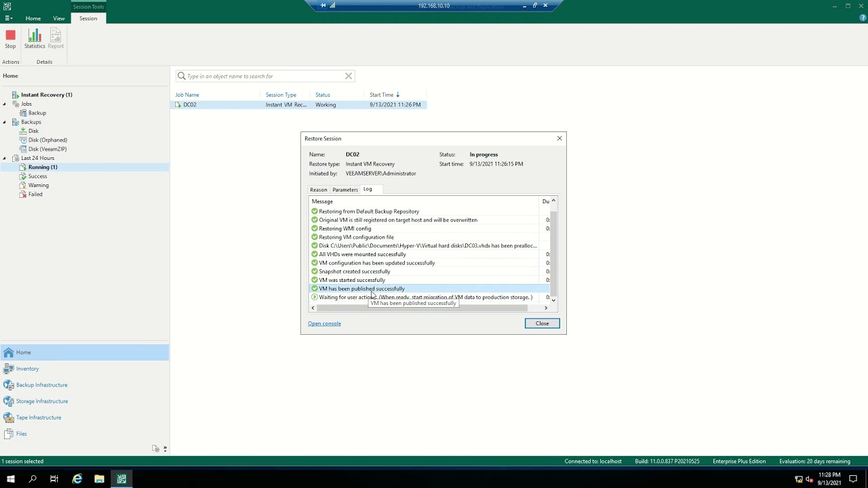Viewport: 868px width, 488px height.
Task: Select 'All VHDs were mounted successfully' entry
Action: tap(362, 254)
